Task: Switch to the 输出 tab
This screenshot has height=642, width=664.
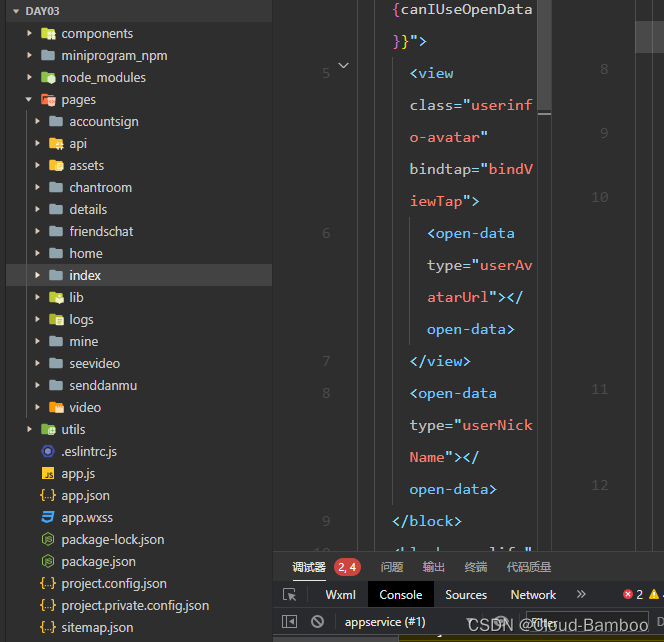Action: [x=434, y=567]
